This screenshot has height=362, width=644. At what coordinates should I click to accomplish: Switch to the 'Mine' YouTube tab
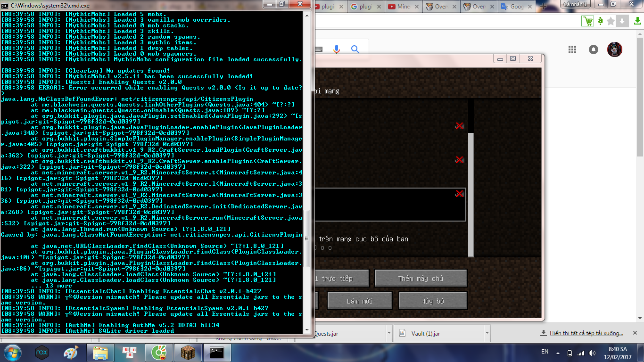[403, 7]
